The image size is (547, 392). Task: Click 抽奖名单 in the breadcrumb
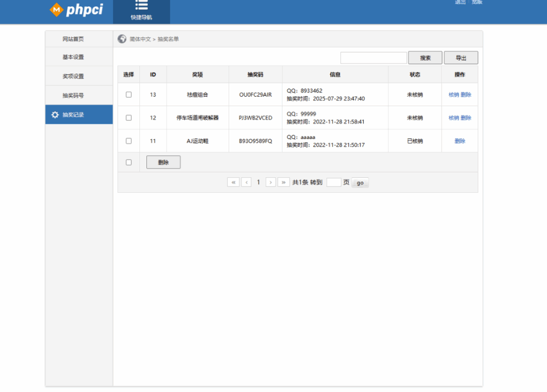168,39
